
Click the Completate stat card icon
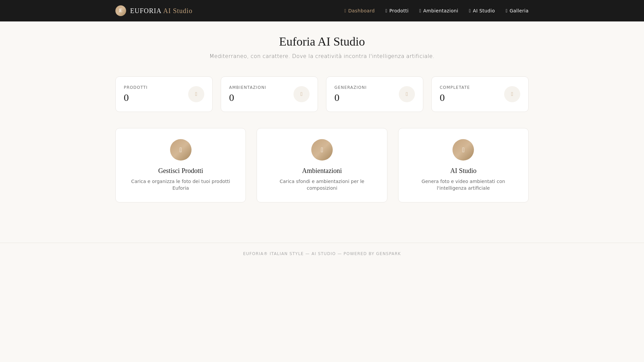point(512,94)
